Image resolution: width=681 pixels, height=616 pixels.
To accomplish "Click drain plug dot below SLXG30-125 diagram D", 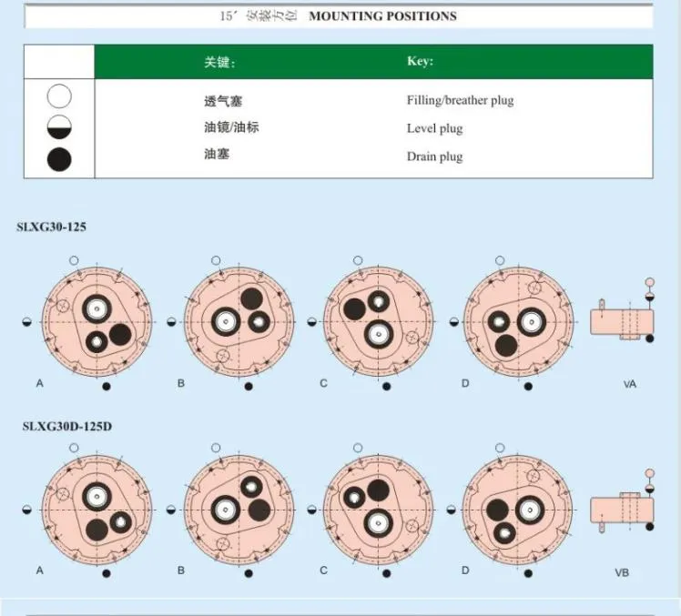I will (528, 387).
